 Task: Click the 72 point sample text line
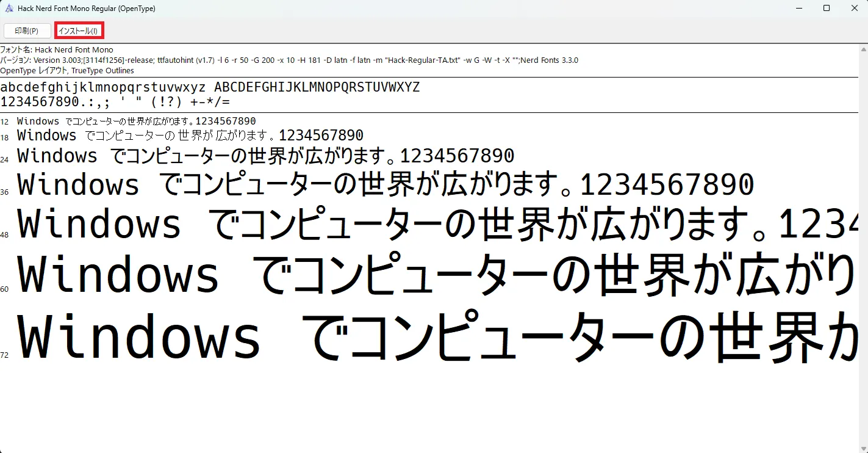pyautogui.click(x=437, y=336)
